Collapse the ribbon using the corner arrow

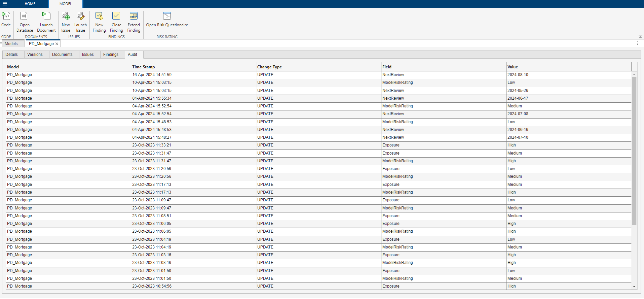tap(640, 36)
